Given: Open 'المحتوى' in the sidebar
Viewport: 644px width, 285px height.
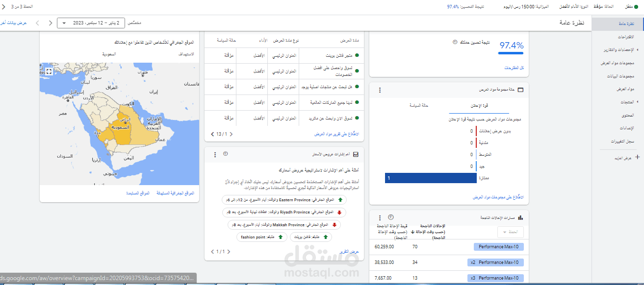Looking at the screenshot, I should coord(628,115).
